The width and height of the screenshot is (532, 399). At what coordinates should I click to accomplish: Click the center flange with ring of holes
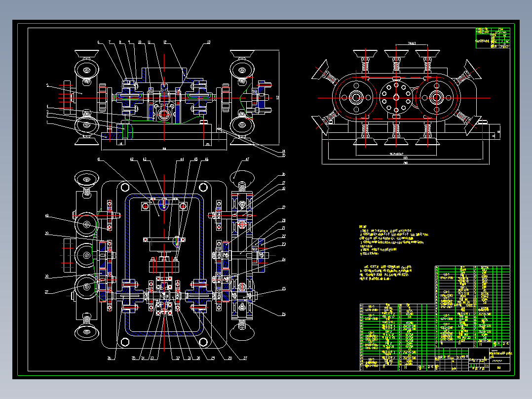click(x=396, y=98)
